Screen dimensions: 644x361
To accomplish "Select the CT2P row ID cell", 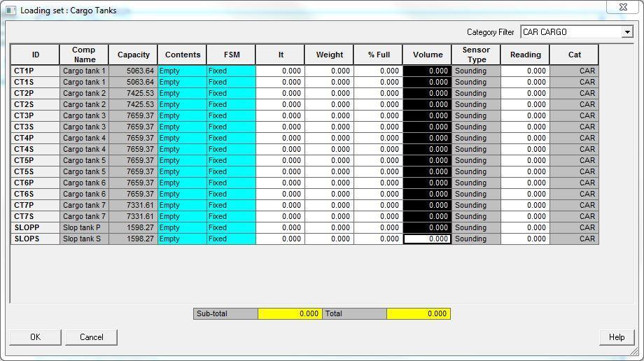I will (35, 93).
